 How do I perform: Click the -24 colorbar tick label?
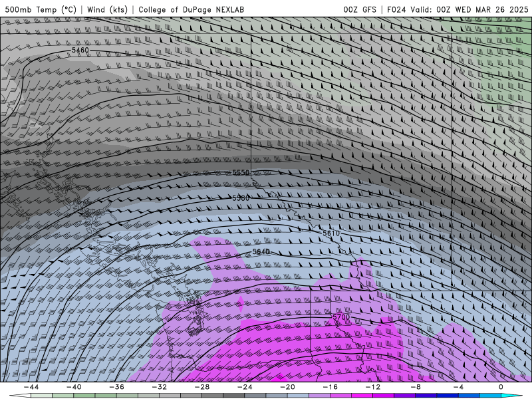click(x=245, y=387)
